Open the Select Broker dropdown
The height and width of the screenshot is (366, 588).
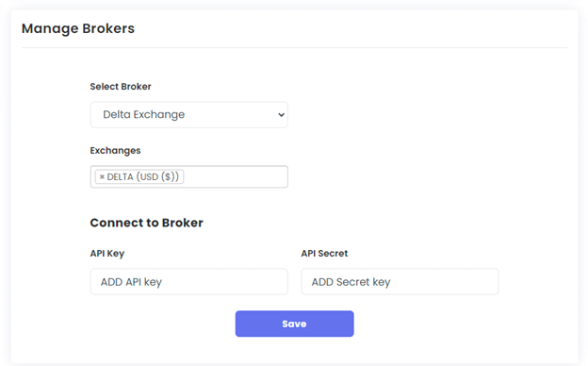pos(189,114)
